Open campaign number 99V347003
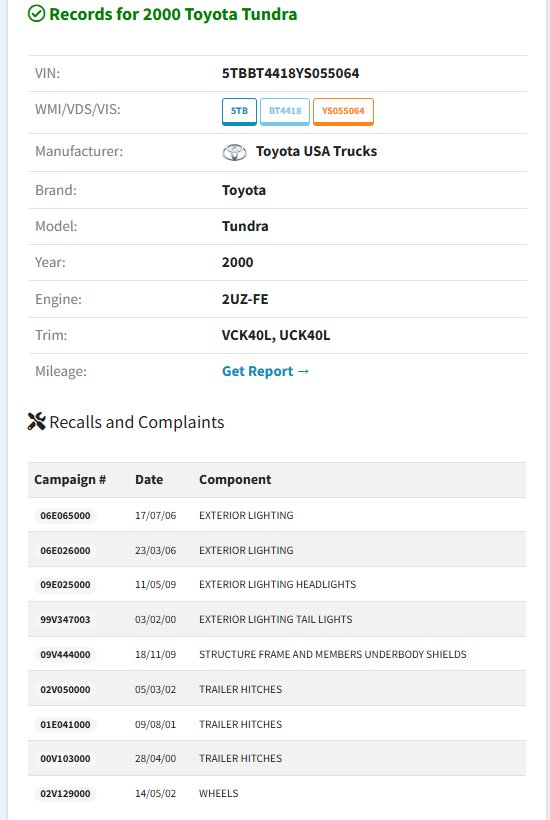This screenshot has height=820, width=550. click(65, 620)
